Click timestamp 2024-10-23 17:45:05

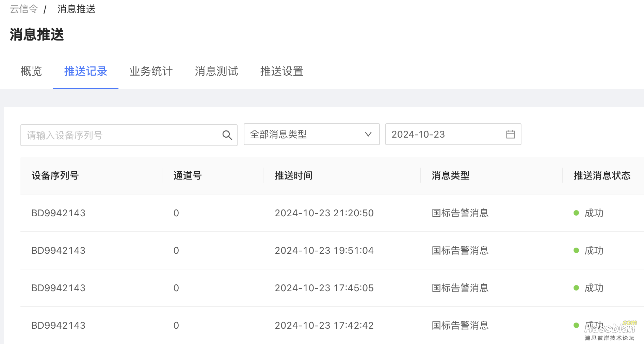click(324, 288)
